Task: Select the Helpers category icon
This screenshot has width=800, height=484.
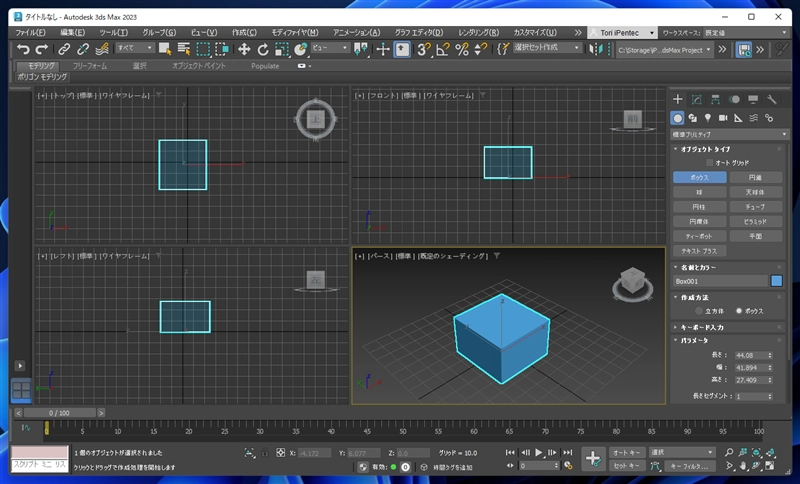Action: point(738,118)
